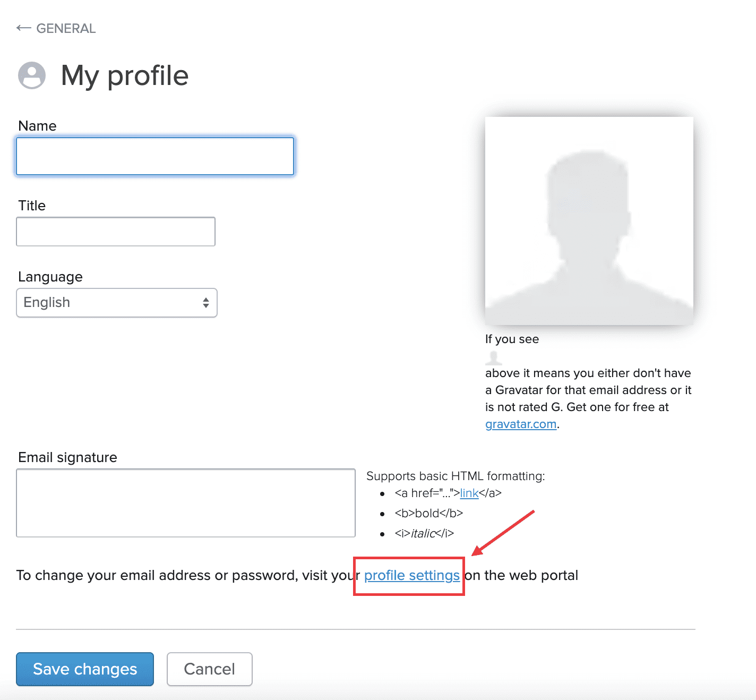Click the Cancel button
Screen dimensions: 756x700
pos(210,669)
